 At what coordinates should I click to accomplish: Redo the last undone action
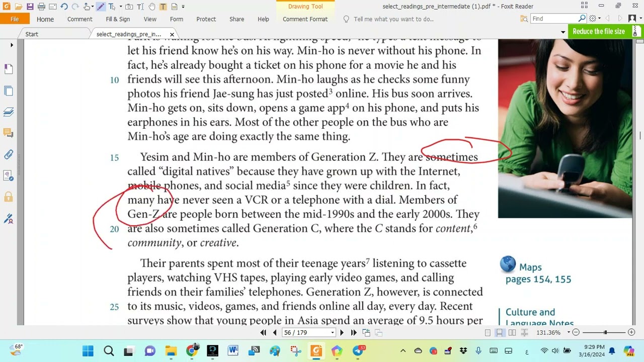(x=75, y=7)
